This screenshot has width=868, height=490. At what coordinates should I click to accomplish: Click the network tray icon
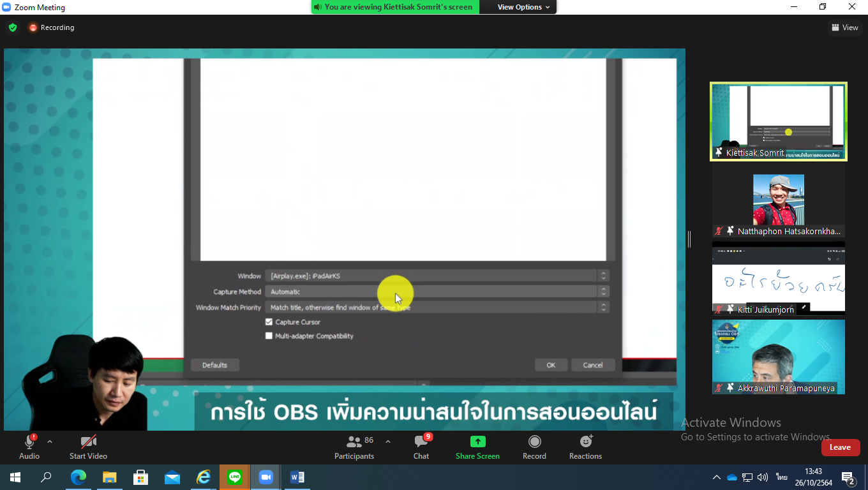(747, 477)
